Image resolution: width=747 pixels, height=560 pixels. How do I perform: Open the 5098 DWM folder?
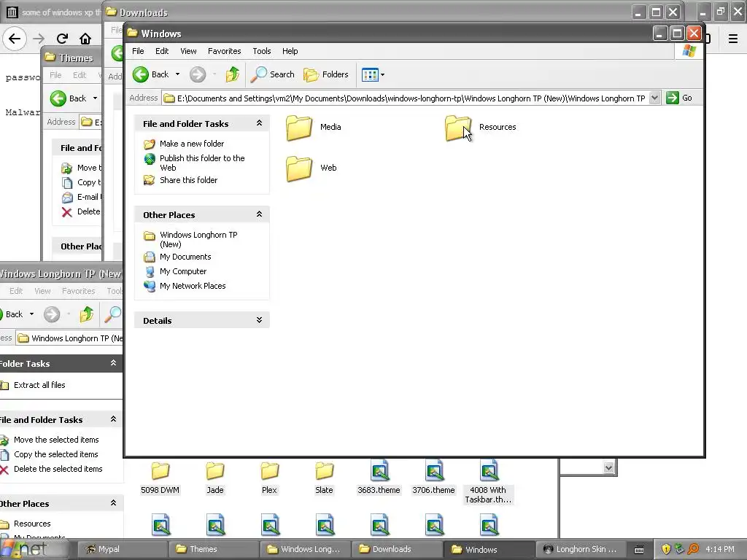coord(160,478)
